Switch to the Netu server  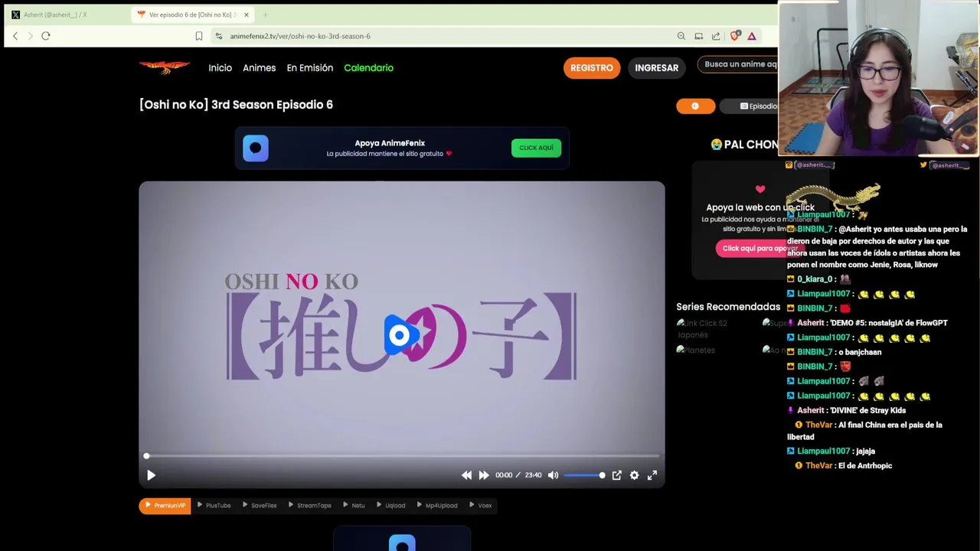354,506
